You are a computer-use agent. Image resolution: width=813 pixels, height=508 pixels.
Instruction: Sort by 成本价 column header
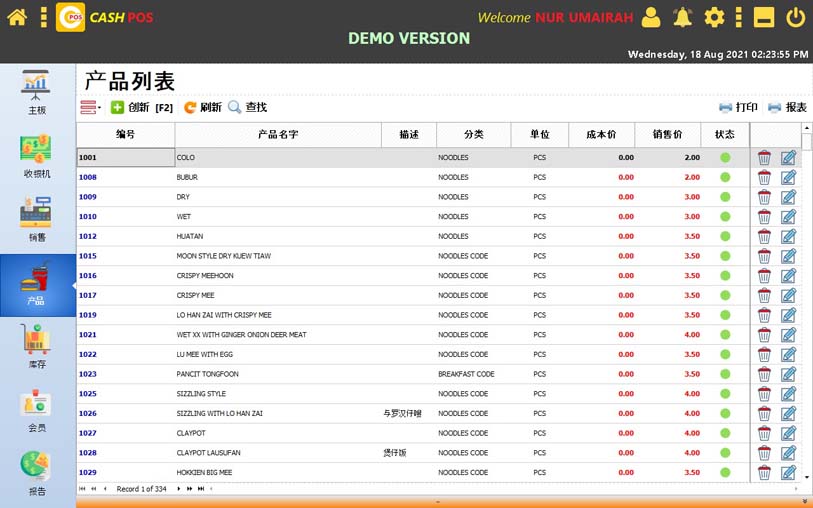(x=601, y=135)
